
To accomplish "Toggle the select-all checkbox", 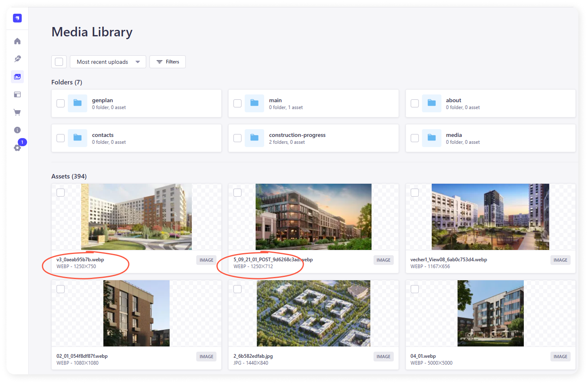I will click(x=59, y=62).
